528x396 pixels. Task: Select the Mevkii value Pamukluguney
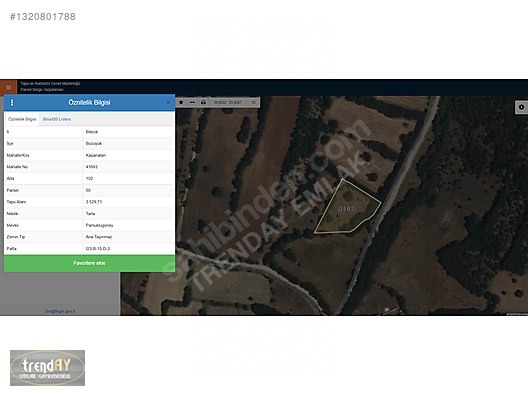(99, 225)
